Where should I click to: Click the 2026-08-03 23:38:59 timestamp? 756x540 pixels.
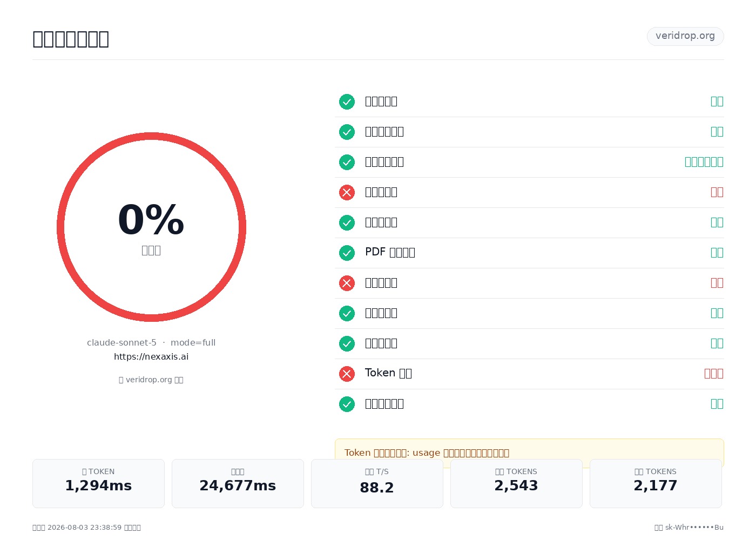point(85,528)
